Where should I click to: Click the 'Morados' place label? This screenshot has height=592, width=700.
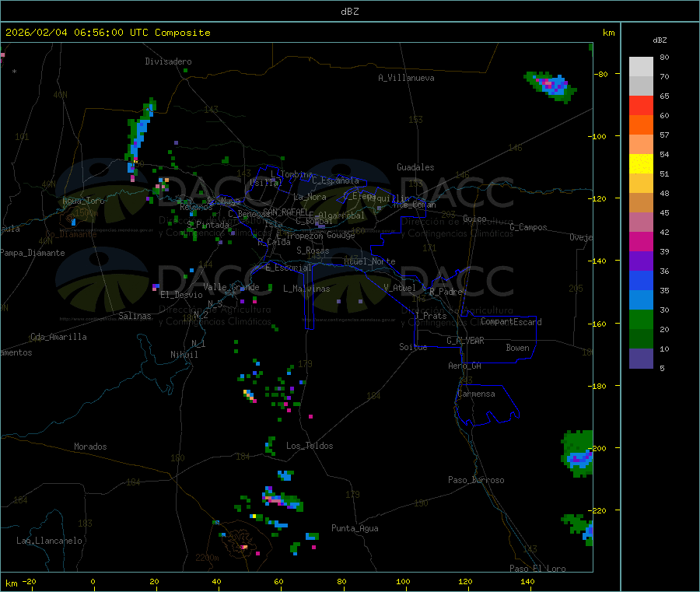[x=90, y=447]
